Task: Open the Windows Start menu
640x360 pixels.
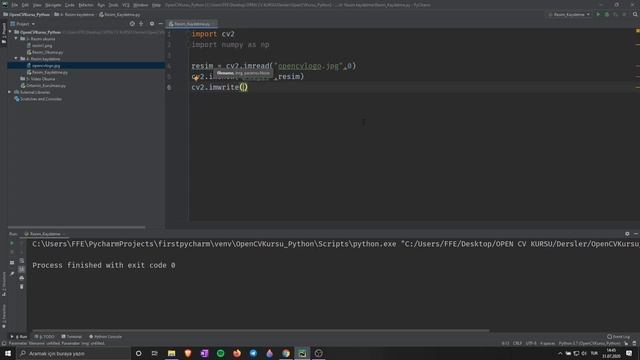Action: pos(8,353)
